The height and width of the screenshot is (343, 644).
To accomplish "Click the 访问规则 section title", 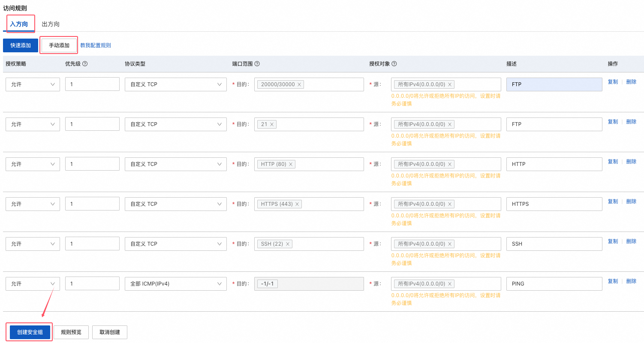I will 15,8.
